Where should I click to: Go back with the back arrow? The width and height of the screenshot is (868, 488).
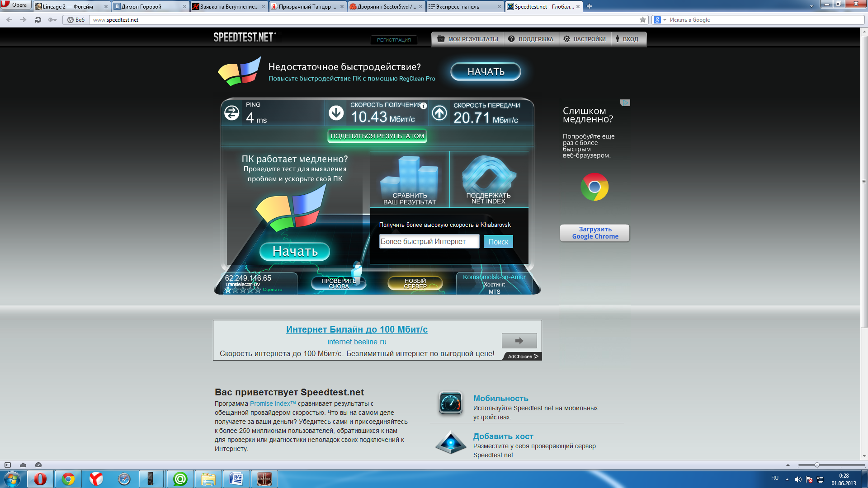coord(9,20)
